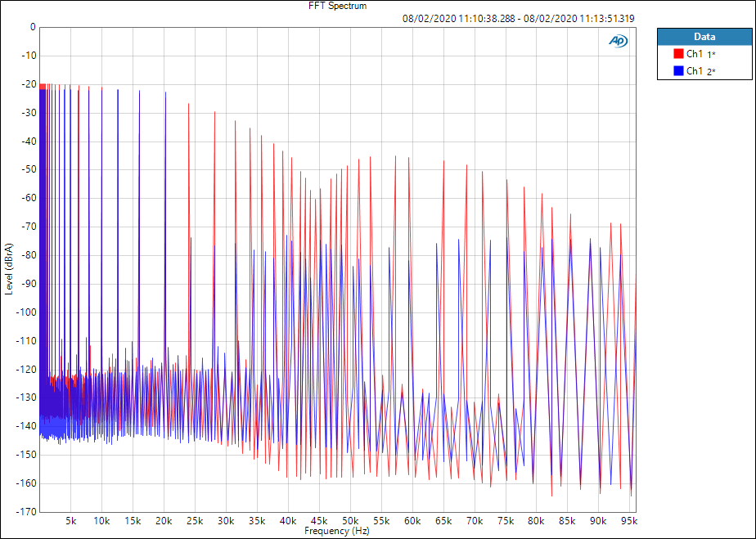Screen dimensions: 756x539
Task: Click the blue Ch1 2* legend swatch
Action: (678, 71)
